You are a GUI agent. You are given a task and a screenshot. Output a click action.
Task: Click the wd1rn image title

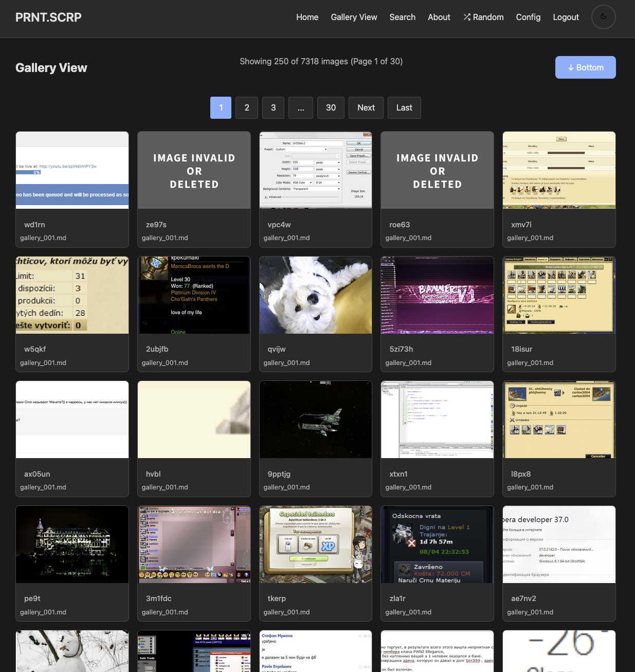click(34, 225)
